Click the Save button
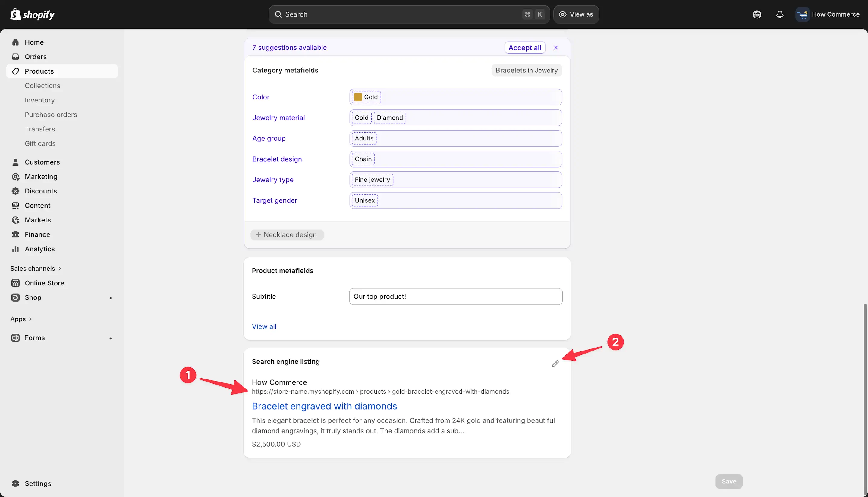Screen dimensions: 868x497 [729, 481]
